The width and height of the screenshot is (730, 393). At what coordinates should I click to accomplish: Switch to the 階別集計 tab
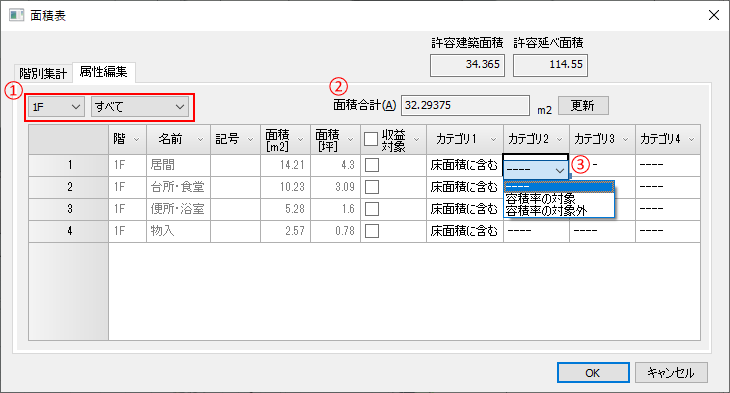point(43,74)
